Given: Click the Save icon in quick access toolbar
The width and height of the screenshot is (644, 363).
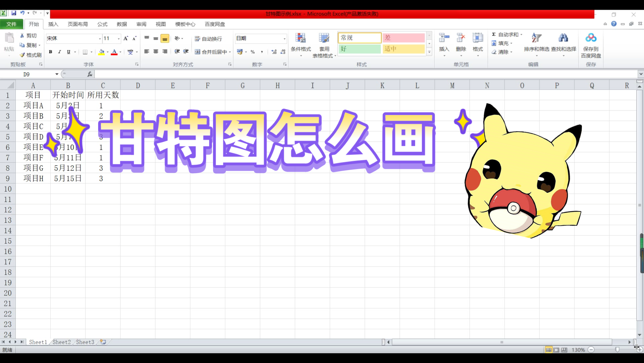Looking at the screenshot, I should click(x=14, y=13).
